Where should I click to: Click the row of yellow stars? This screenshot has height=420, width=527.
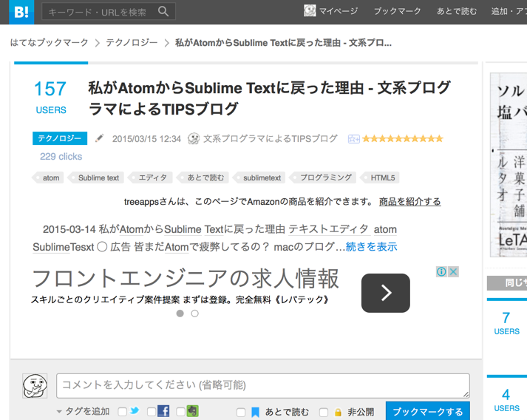(403, 138)
